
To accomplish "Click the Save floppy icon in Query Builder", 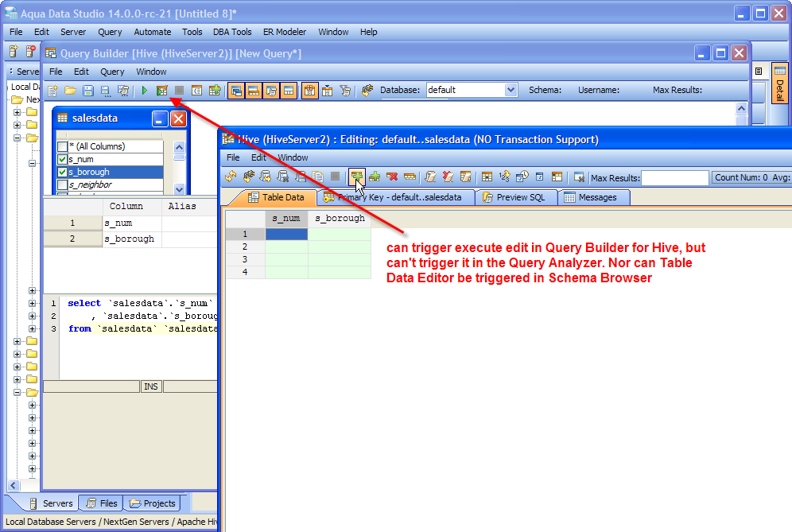I will [88, 91].
